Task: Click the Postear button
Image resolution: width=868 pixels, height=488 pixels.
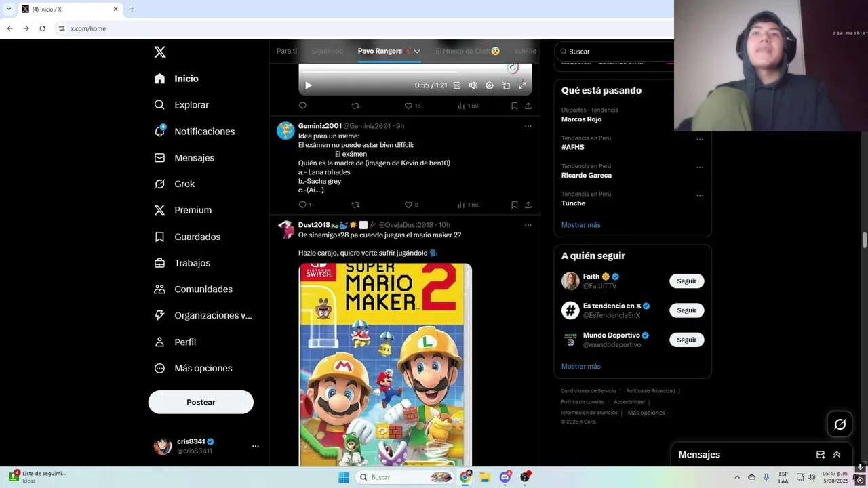Action: pos(201,402)
